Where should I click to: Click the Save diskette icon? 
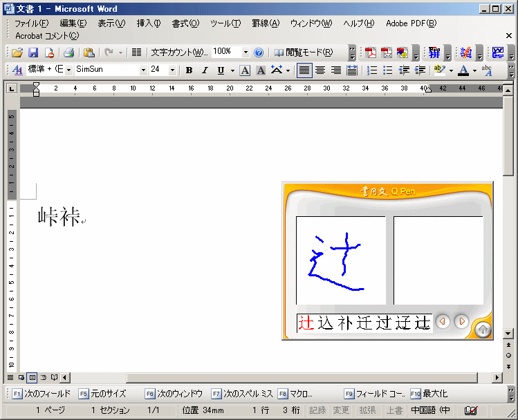33,52
